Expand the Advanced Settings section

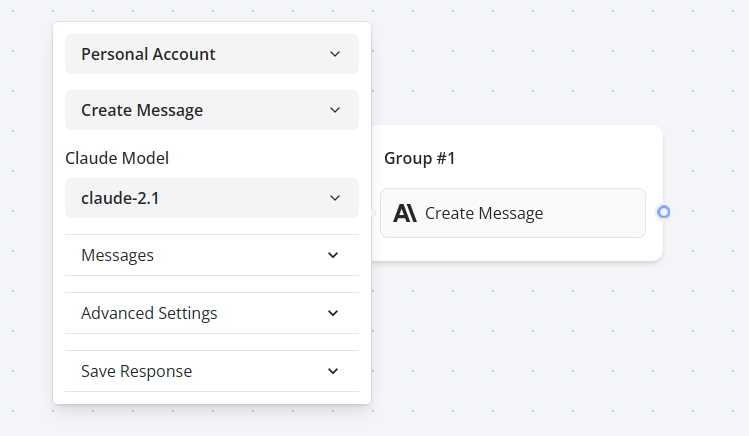click(200, 313)
